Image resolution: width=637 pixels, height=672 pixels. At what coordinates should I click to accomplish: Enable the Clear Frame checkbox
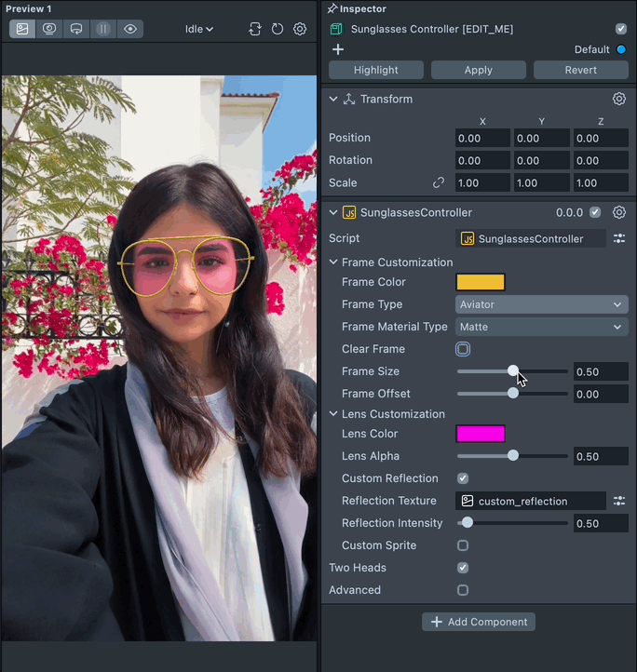click(463, 349)
